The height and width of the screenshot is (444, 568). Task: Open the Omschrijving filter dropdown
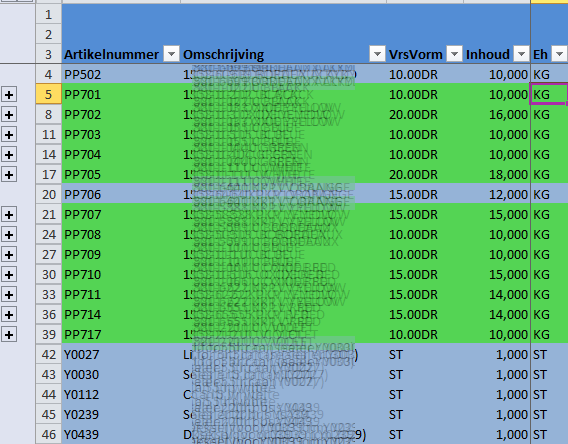point(377,54)
